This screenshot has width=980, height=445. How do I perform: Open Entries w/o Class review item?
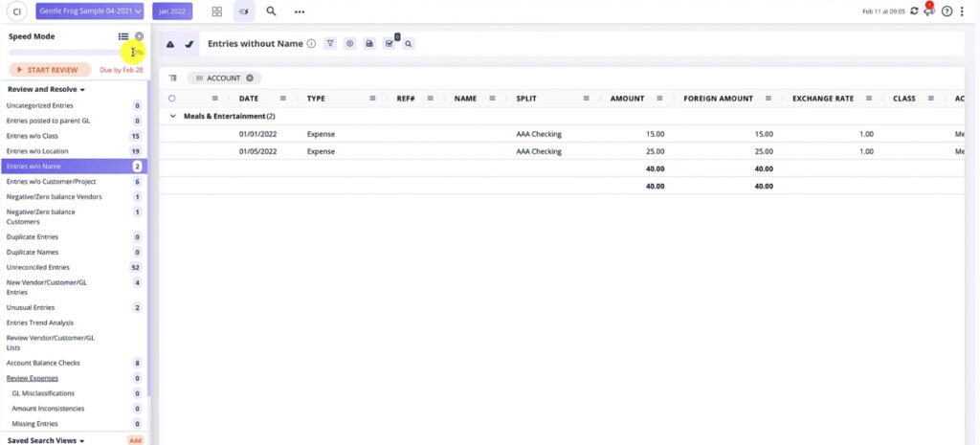pos(33,136)
